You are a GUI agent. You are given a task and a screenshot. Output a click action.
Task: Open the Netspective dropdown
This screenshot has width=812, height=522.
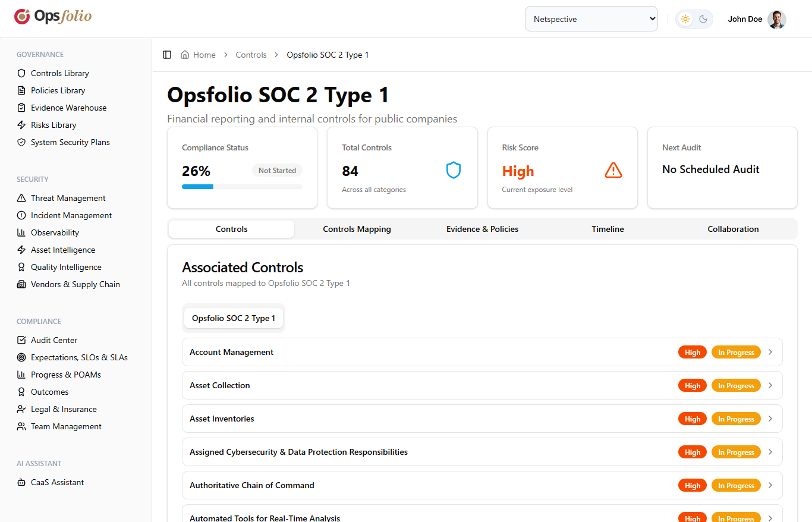(591, 18)
